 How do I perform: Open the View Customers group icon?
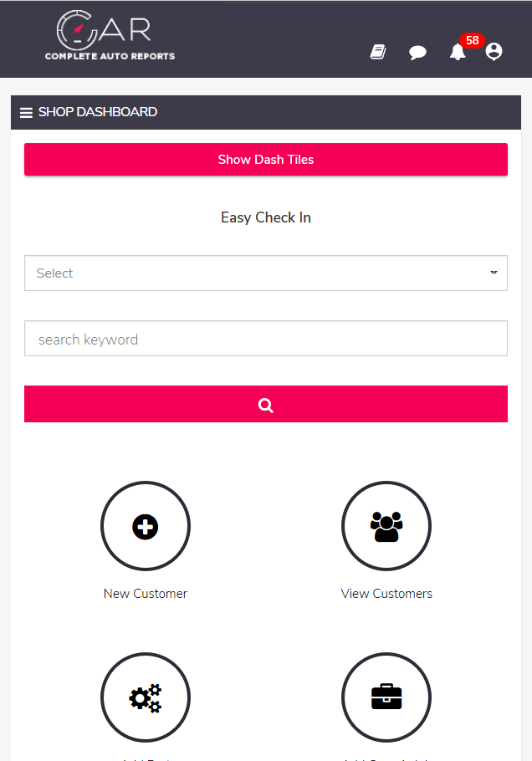386,526
